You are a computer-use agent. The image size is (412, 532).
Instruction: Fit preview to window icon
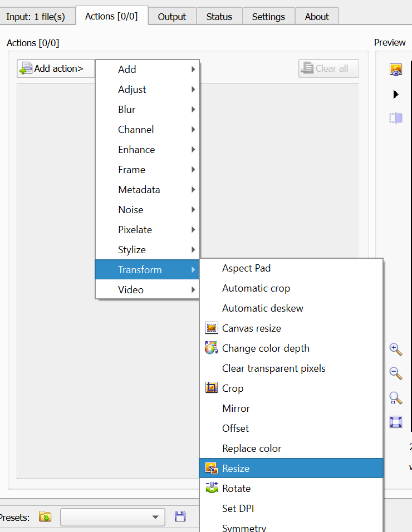(x=396, y=422)
